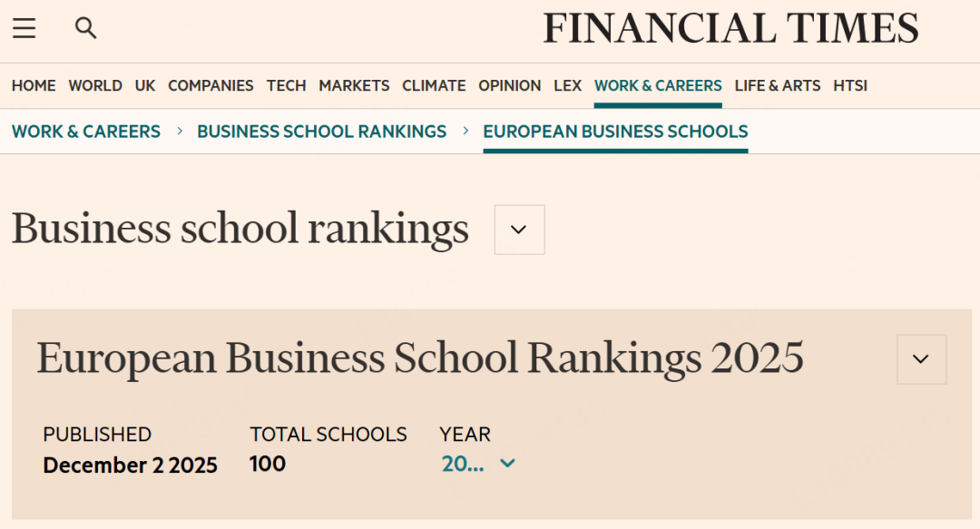Click the Financial Times masthead logo
The height and width of the screenshot is (529, 980).
point(730,29)
